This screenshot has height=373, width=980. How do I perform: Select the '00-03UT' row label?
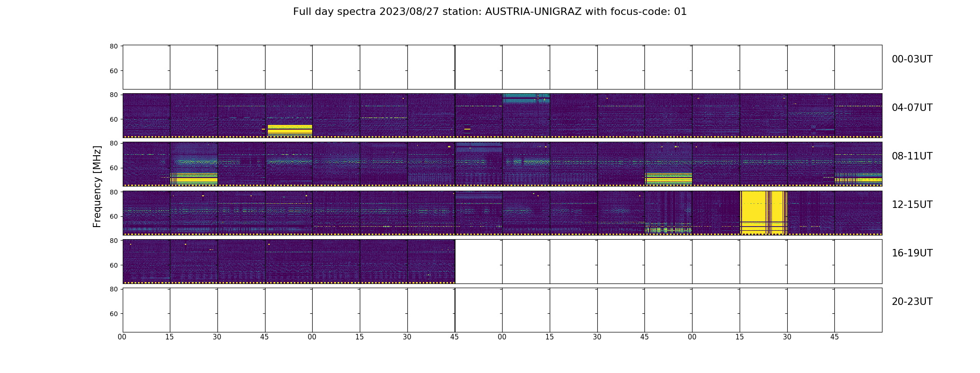pos(912,59)
